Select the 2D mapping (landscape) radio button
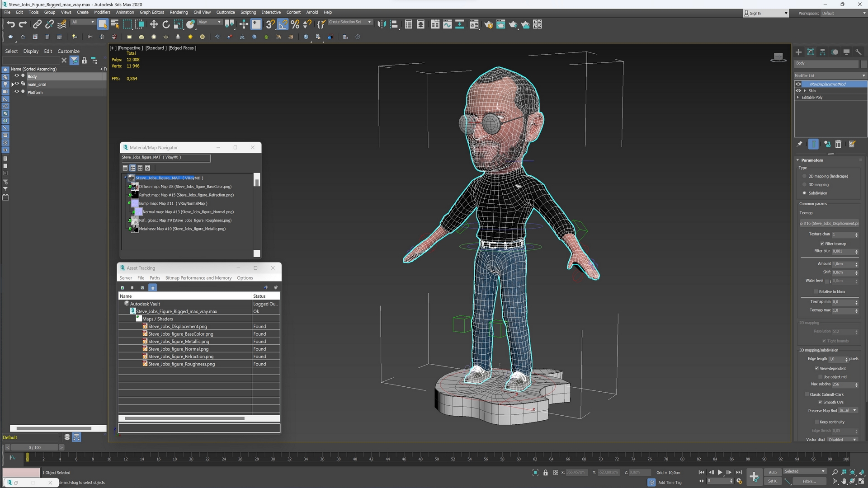Image resolution: width=868 pixels, height=488 pixels. 804,176
